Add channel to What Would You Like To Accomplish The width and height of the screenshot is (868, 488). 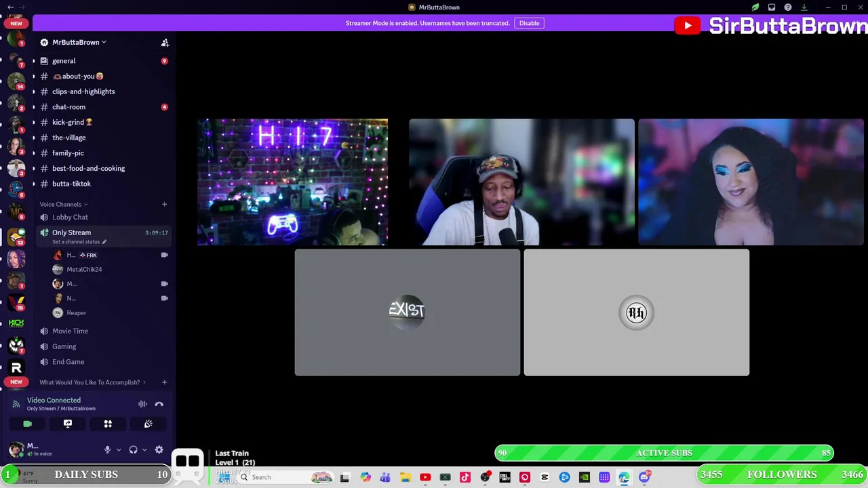tap(164, 382)
